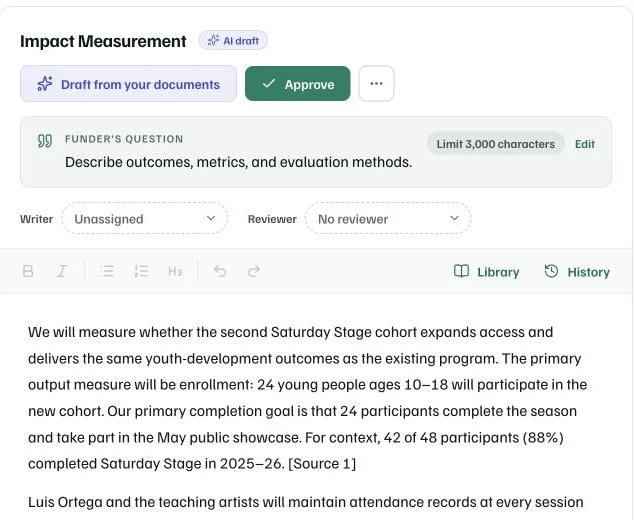This screenshot has width=634, height=520.
Task: Click the Impact Measurement heading
Action: (103, 41)
